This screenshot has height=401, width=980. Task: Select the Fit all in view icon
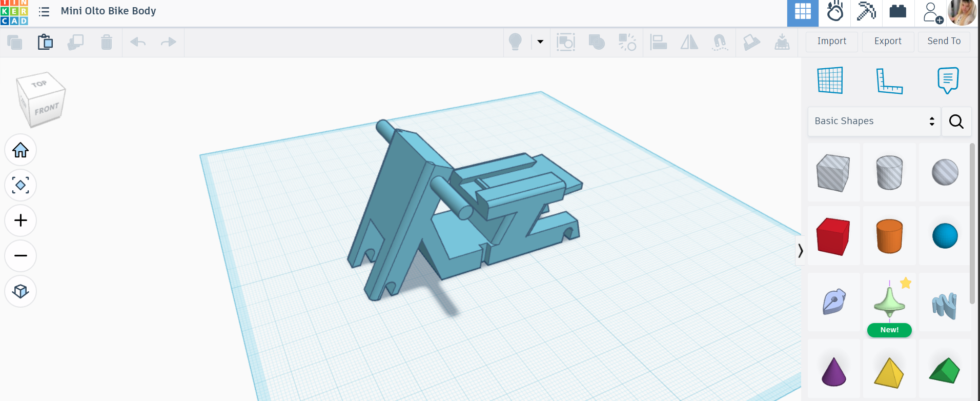click(21, 185)
